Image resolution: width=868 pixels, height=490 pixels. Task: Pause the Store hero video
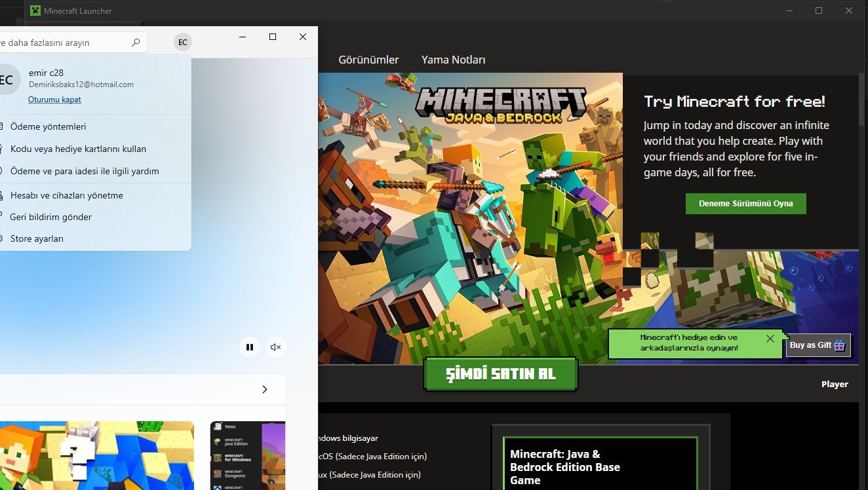click(x=250, y=347)
